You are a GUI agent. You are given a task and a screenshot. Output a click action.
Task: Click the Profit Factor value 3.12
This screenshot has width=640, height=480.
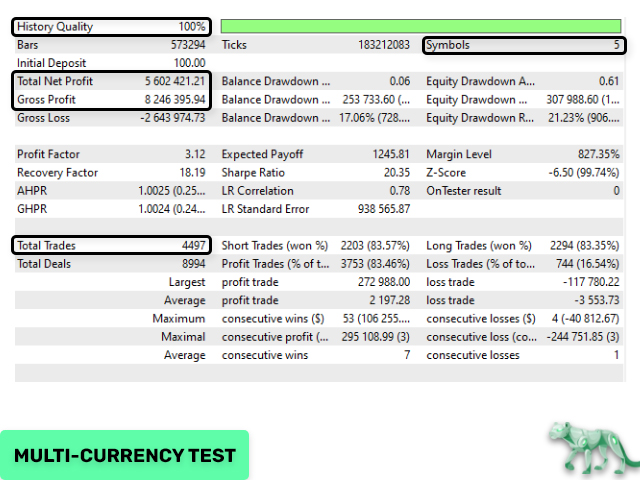[194, 154]
